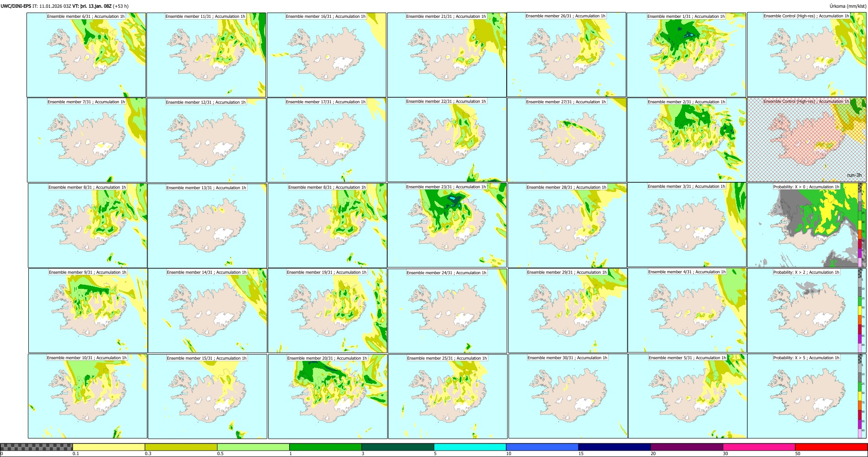Open the Ensemble member 2/31 map panel

[x=687, y=140]
